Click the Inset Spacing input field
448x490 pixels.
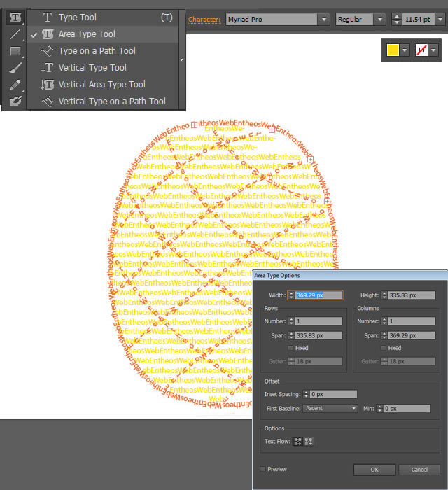point(333,395)
